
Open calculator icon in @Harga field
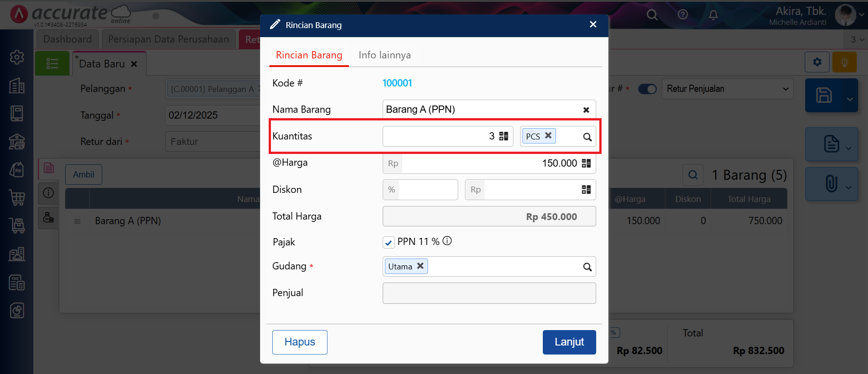click(586, 163)
